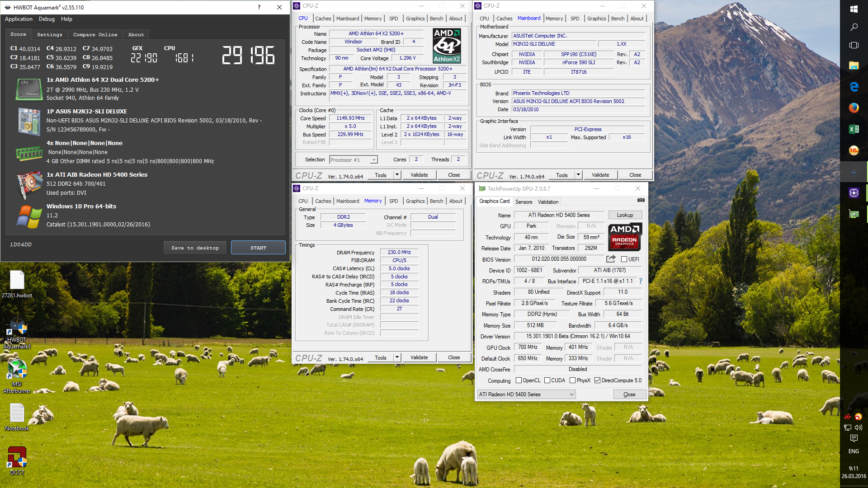Toggle the UEFI checkbox in GPU-Z
Image resolution: width=868 pixels, height=488 pixels.
pos(624,259)
